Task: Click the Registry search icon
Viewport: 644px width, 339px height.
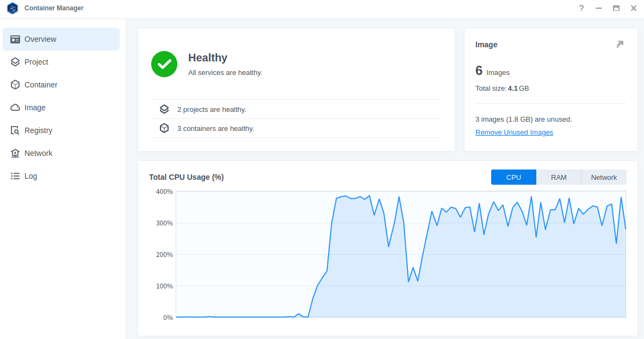Action: tap(15, 130)
